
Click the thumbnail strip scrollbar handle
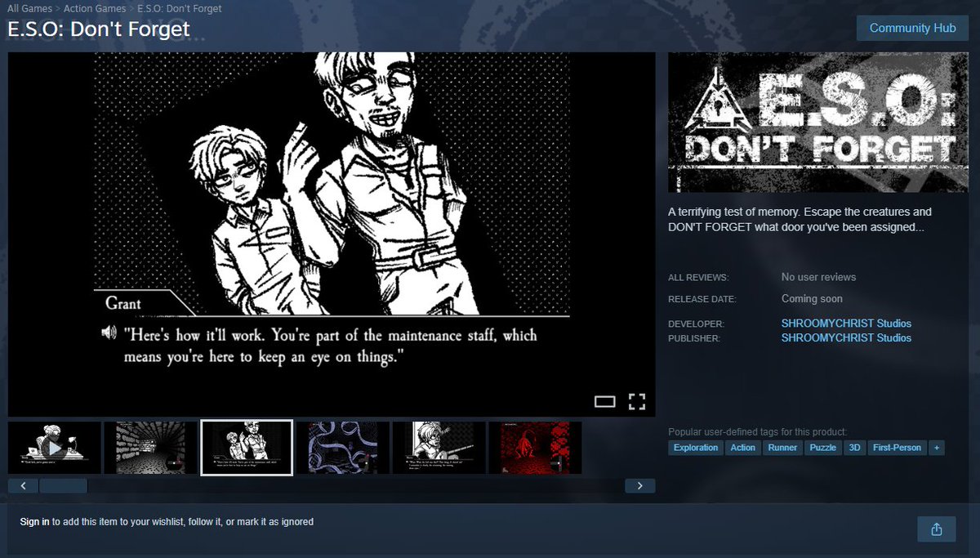(x=63, y=486)
